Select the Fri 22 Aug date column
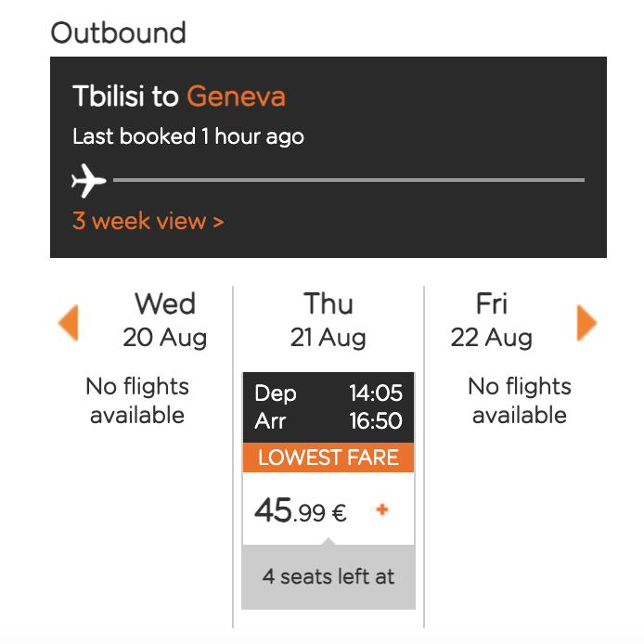The width and height of the screenshot is (644, 644). tap(491, 320)
